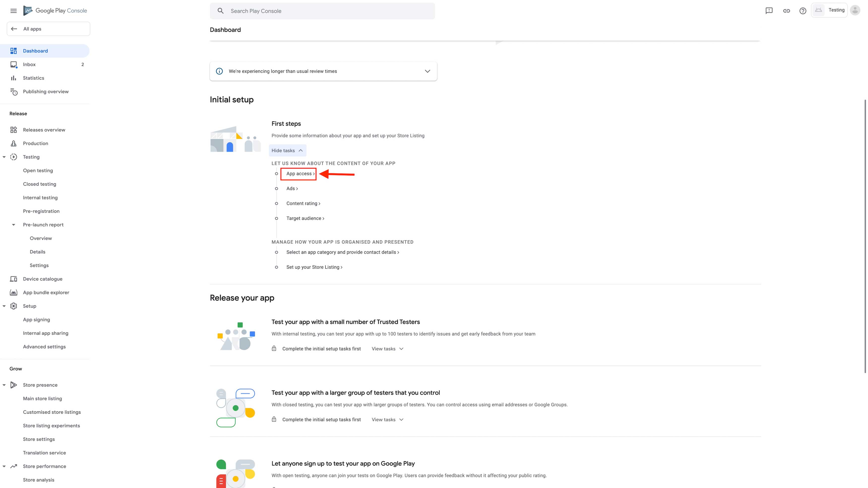The height and width of the screenshot is (488, 868).
Task: Open App bundle explorer in sidebar
Action: click(46, 292)
